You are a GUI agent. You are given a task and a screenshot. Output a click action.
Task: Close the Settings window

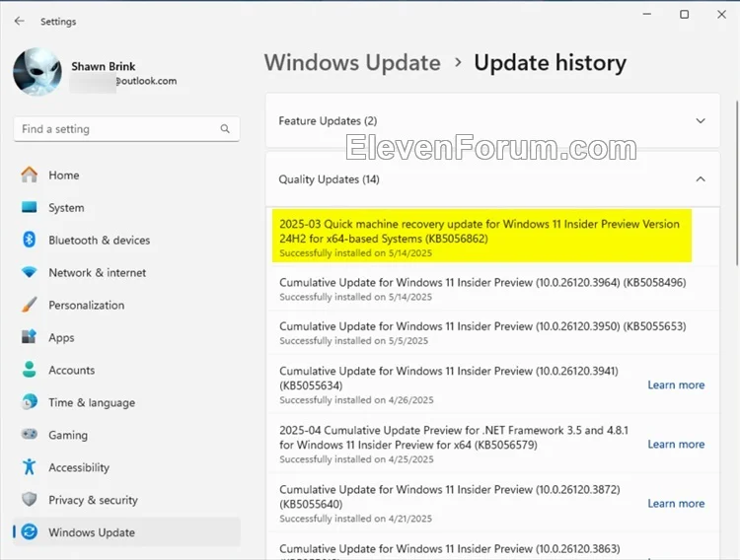pyautogui.click(x=721, y=14)
